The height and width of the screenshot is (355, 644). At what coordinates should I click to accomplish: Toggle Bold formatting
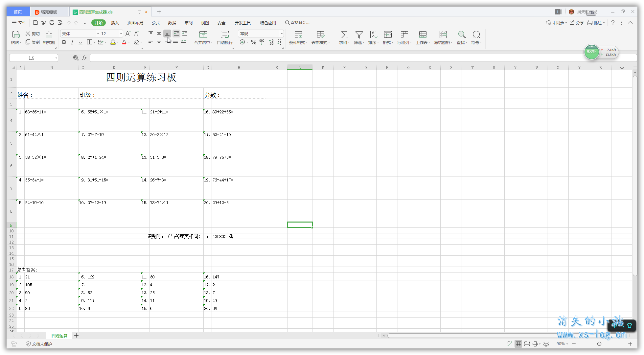[64, 42]
